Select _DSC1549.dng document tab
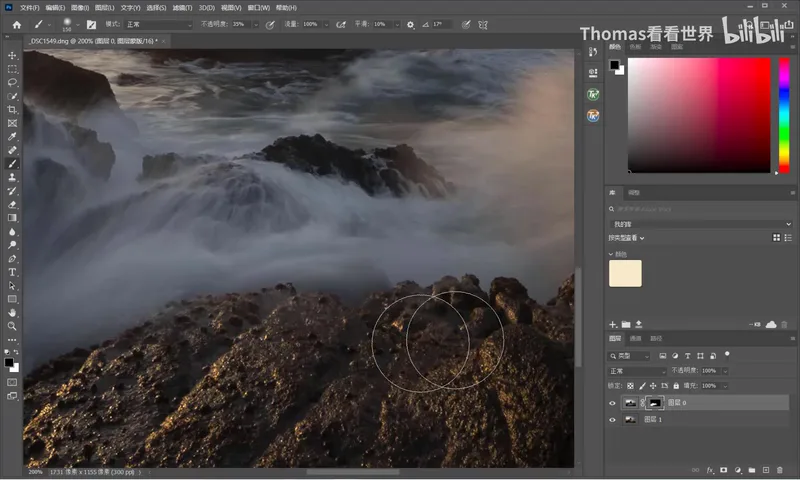 pos(93,41)
